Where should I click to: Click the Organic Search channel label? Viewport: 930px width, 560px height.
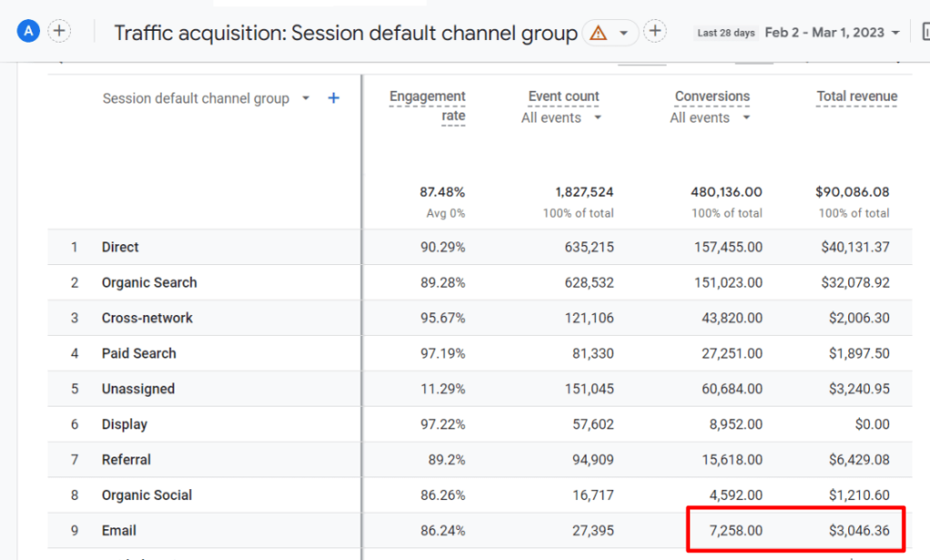[x=149, y=282]
